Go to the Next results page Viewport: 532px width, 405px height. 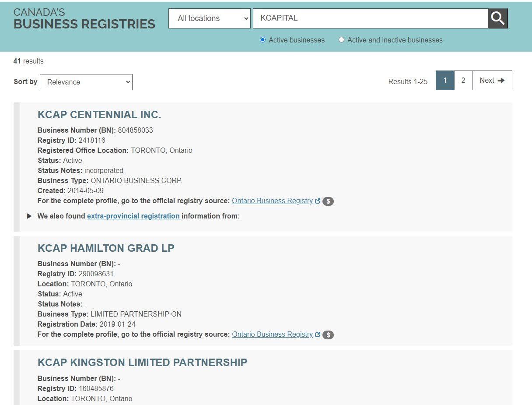pyautogui.click(x=492, y=81)
